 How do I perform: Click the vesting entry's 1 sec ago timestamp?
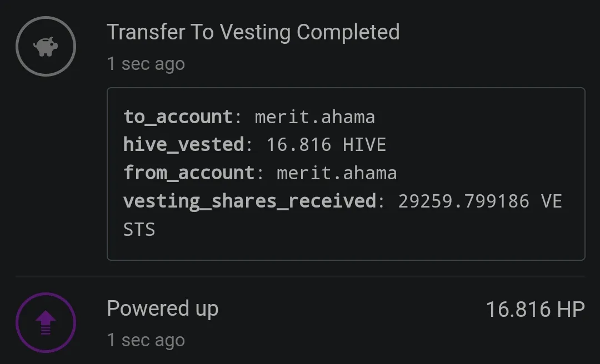pyautogui.click(x=146, y=64)
